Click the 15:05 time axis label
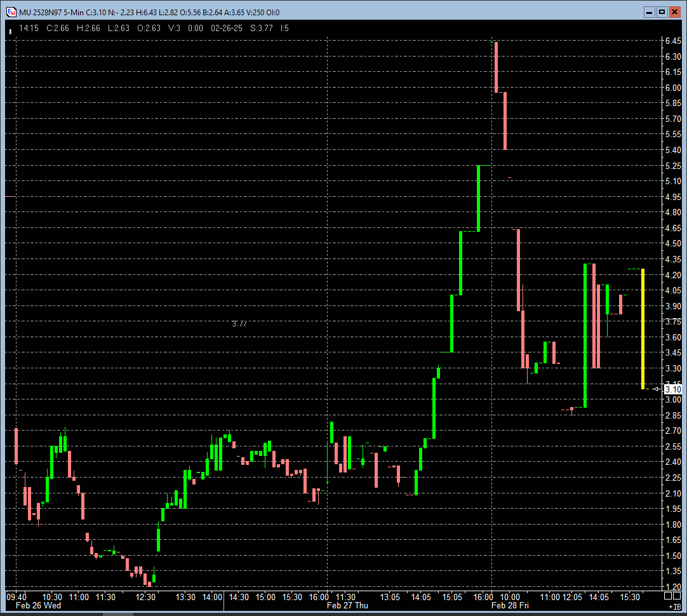 click(452, 597)
